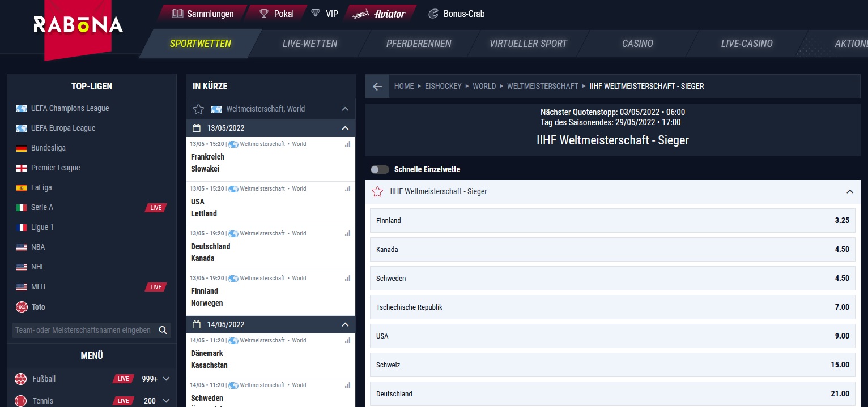
Task: Star the Weltmeisterschaft, World league
Action: [x=198, y=109]
